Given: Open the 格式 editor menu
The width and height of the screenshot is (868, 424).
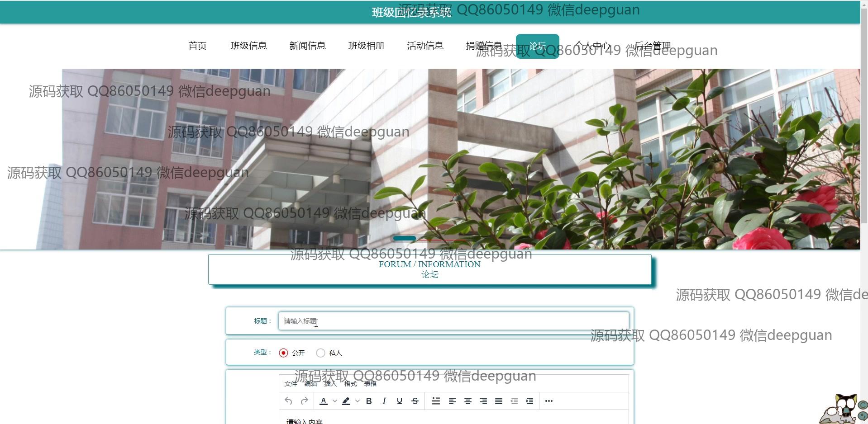Looking at the screenshot, I should click(x=350, y=384).
